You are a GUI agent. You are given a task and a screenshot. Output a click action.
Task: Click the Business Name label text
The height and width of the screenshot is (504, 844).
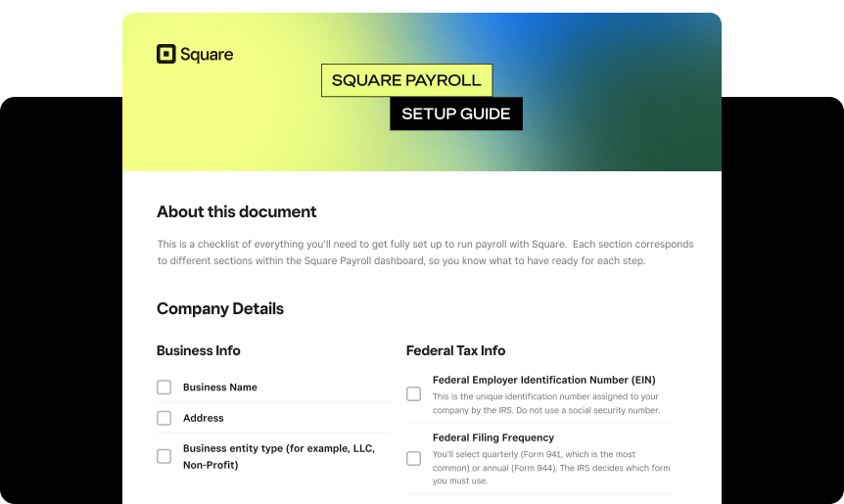coord(220,388)
